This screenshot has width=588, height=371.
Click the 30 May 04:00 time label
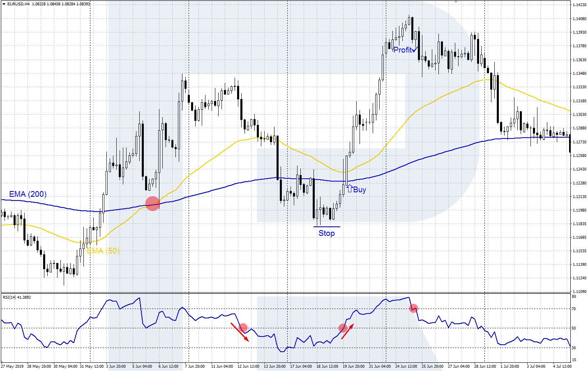tap(65, 366)
